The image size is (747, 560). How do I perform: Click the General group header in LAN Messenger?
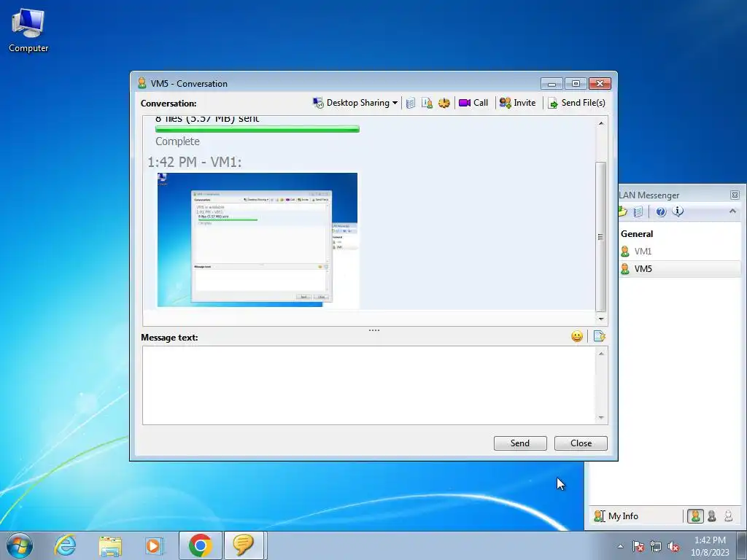point(637,234)
